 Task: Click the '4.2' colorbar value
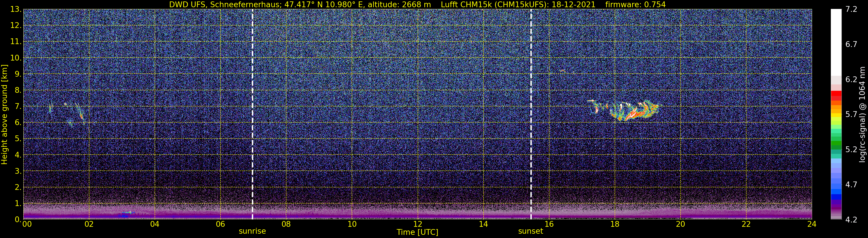pos(851,220)
